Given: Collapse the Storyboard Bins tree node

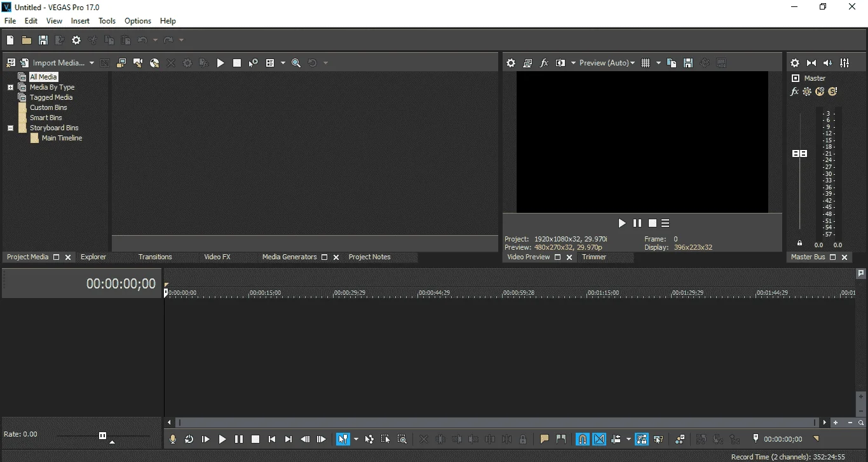Looking at the screenshot, I should coord(10,128).
